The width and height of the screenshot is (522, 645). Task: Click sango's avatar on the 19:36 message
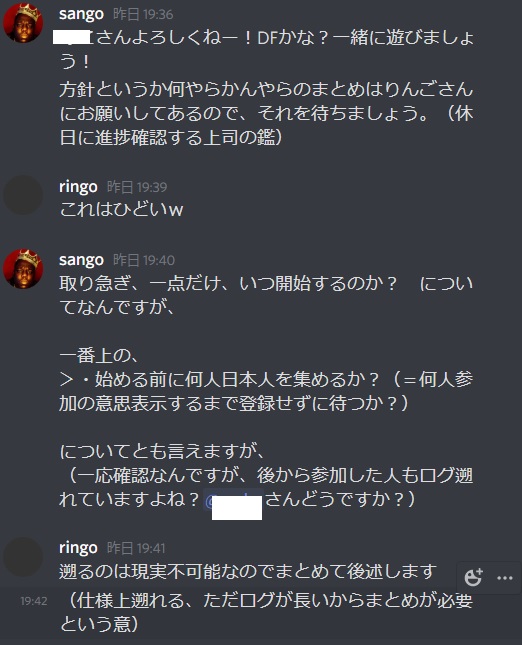click(23, 22)
